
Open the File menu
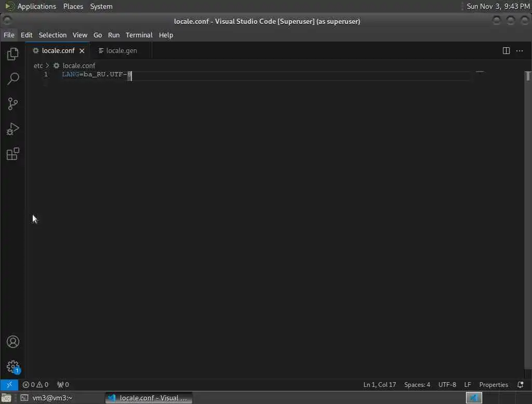click(9, 35)
